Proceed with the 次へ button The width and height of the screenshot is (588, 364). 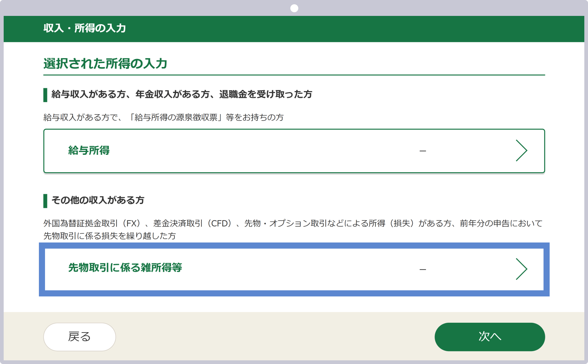pos(490,337)
